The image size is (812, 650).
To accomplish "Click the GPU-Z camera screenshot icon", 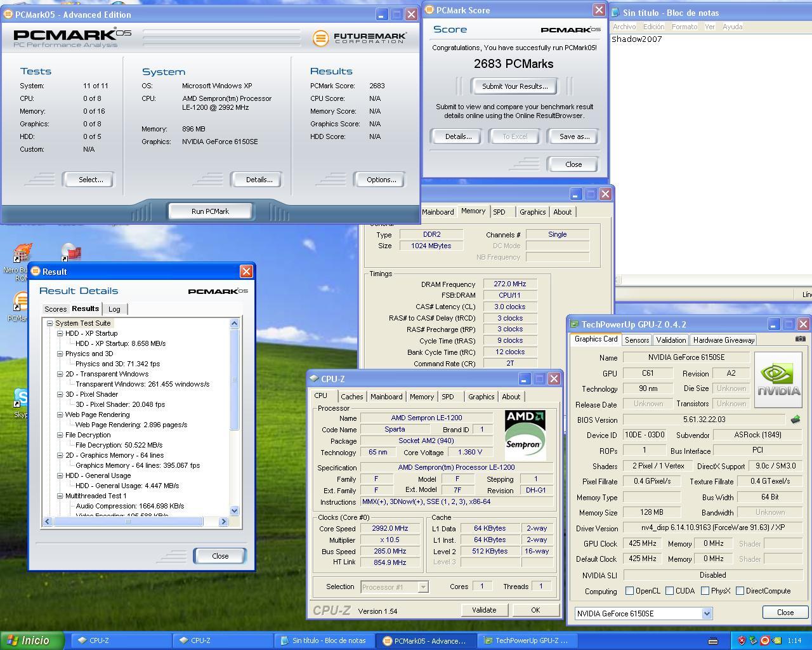I will 800,339.
